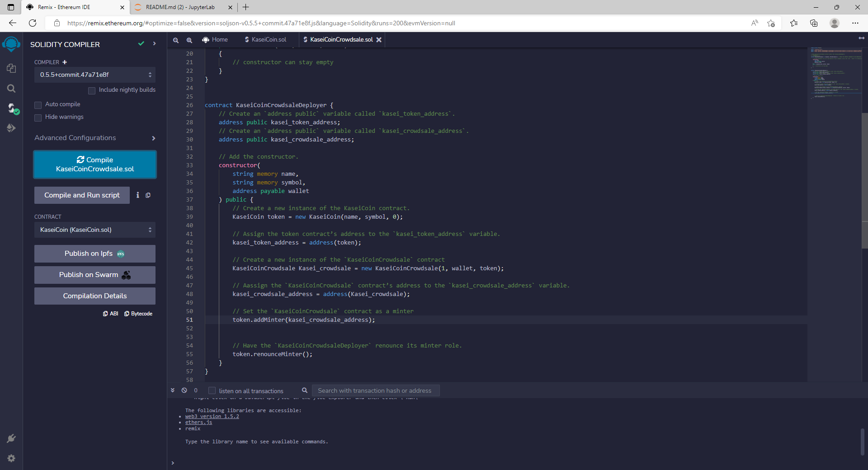Toggle Include nightly builds checkbox

click(92, 90)
